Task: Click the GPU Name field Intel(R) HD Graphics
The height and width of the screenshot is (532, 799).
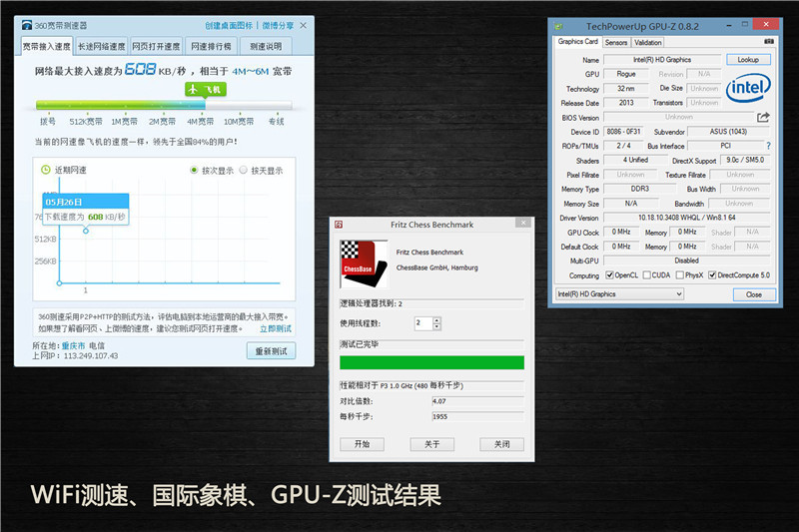Action: pyautogui.click(x=662, y=60)
